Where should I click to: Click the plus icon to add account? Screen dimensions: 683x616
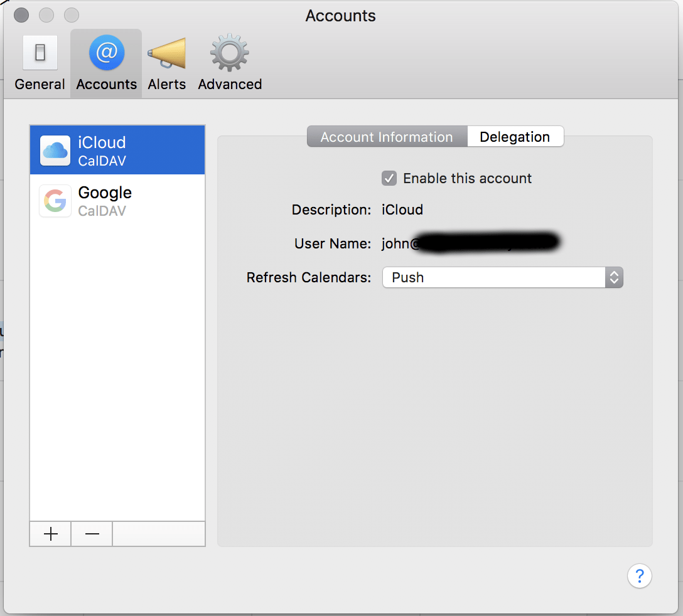point(50,534)
